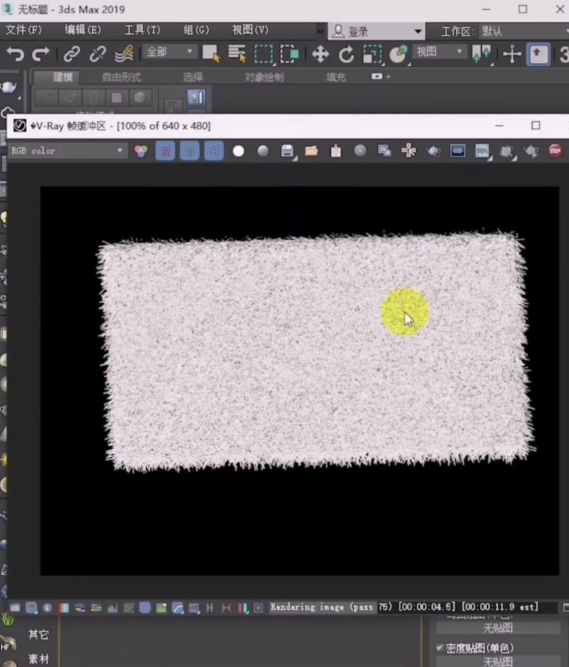Open the 视图(V) menu
Screen dimensions: 569x667
(250, 30)
